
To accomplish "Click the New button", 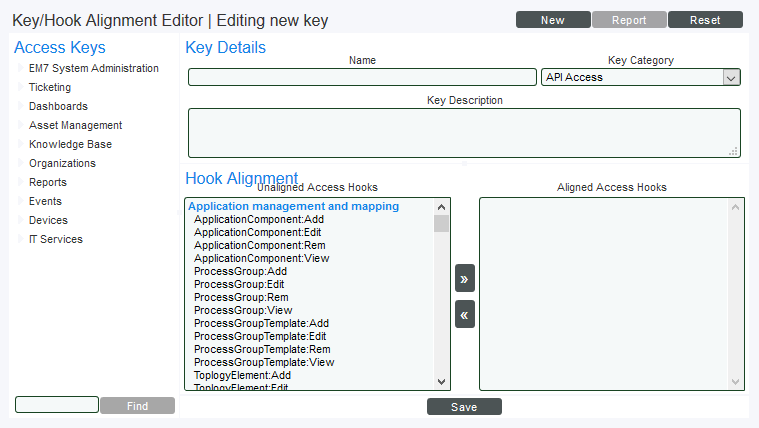I will (553, 20).
